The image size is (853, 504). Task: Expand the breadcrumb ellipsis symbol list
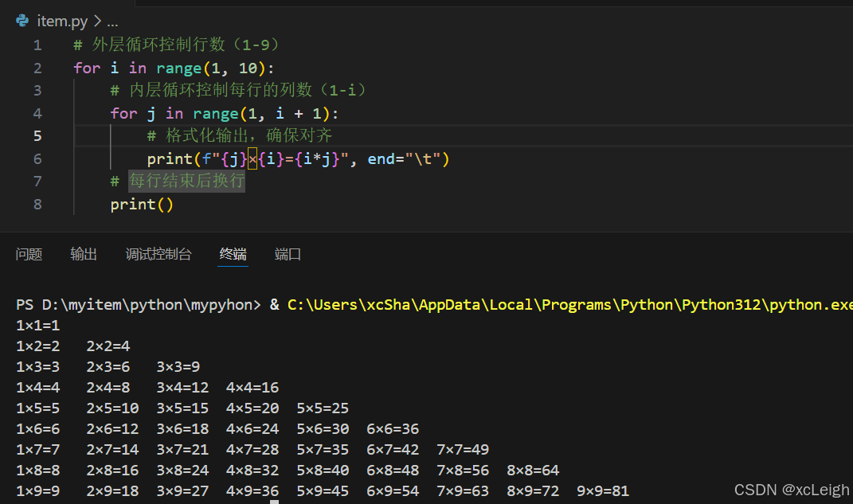pyautogui.click(x=112, y=21)
